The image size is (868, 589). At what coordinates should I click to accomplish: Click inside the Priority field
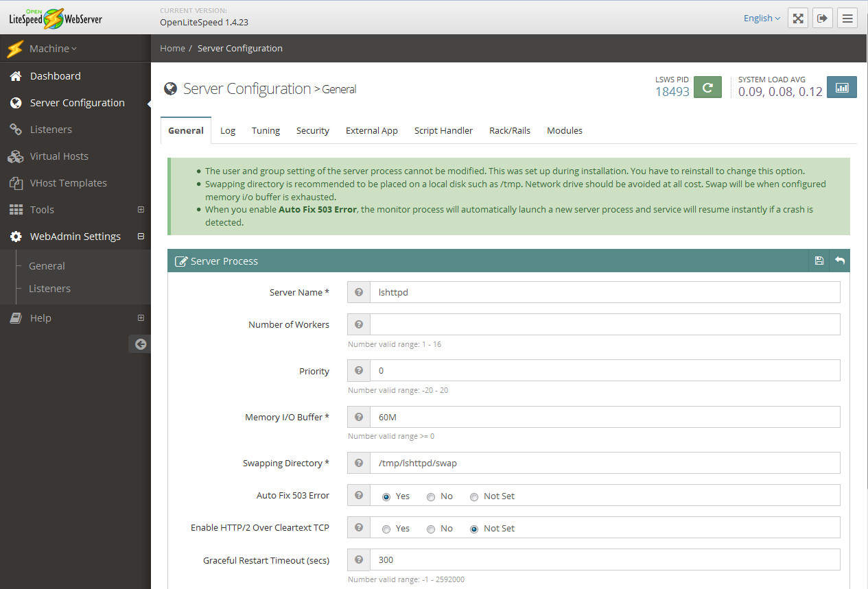coord(605,370)
